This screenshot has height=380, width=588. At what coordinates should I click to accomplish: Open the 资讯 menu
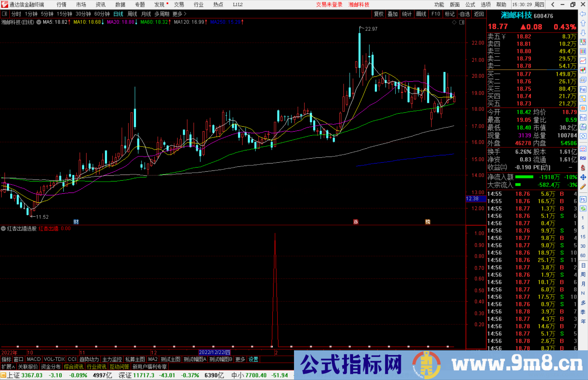click(101, 5)
